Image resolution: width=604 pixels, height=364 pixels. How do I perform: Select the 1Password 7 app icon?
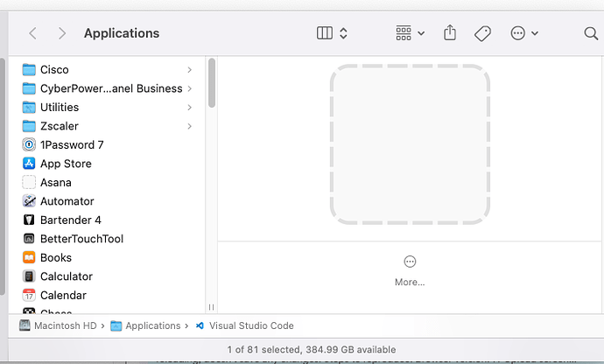tap(29, 145)
